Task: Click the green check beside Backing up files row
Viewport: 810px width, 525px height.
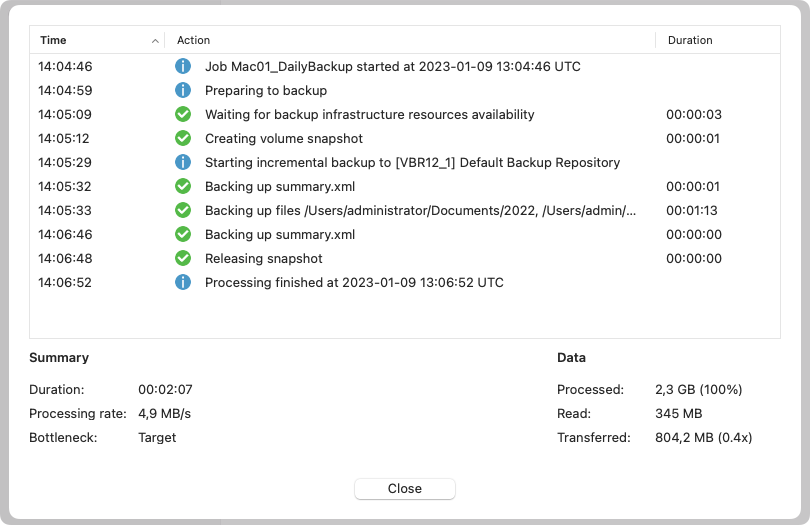Action: click(182, 211)
